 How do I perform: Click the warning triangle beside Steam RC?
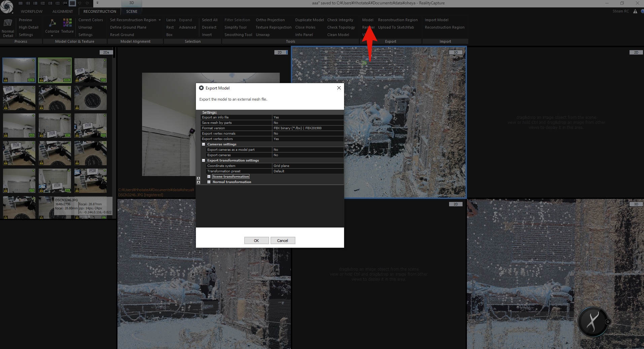pyautogui.click(x=635, y=11)
